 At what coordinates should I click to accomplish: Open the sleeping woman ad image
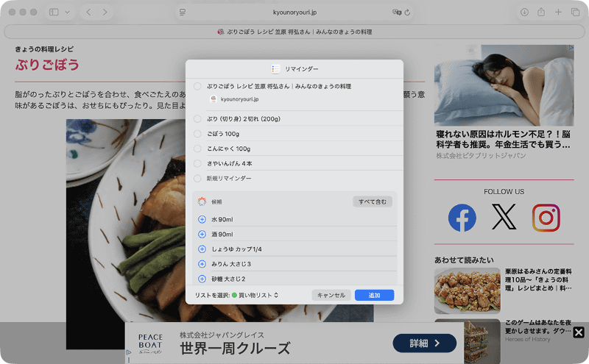coord(504,85)
